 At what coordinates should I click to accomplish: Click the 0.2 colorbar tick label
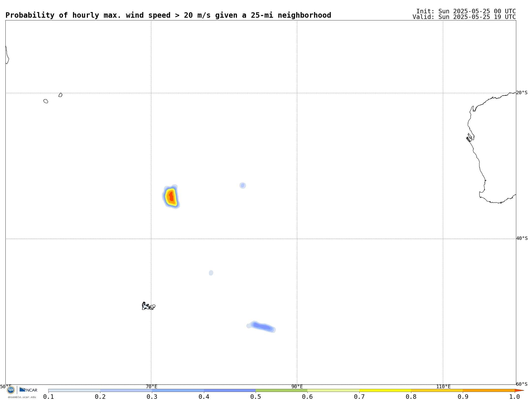click(x=100, y=397)
